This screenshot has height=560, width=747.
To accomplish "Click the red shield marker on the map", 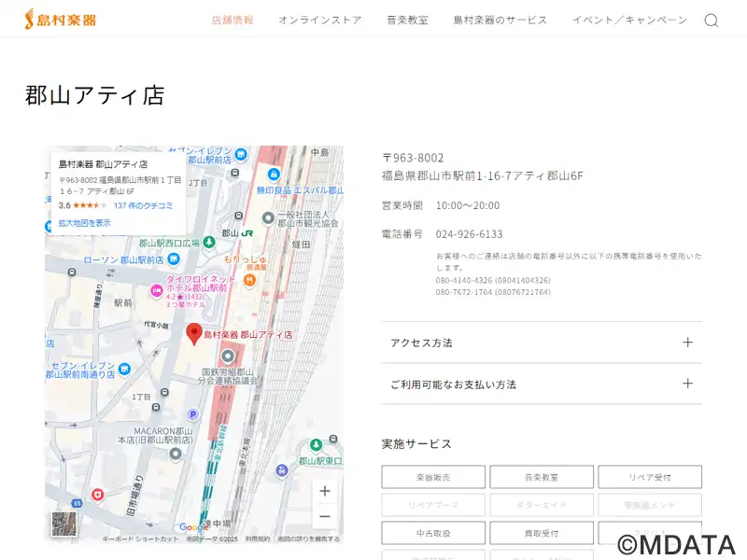I will click(x=97, y=496).
